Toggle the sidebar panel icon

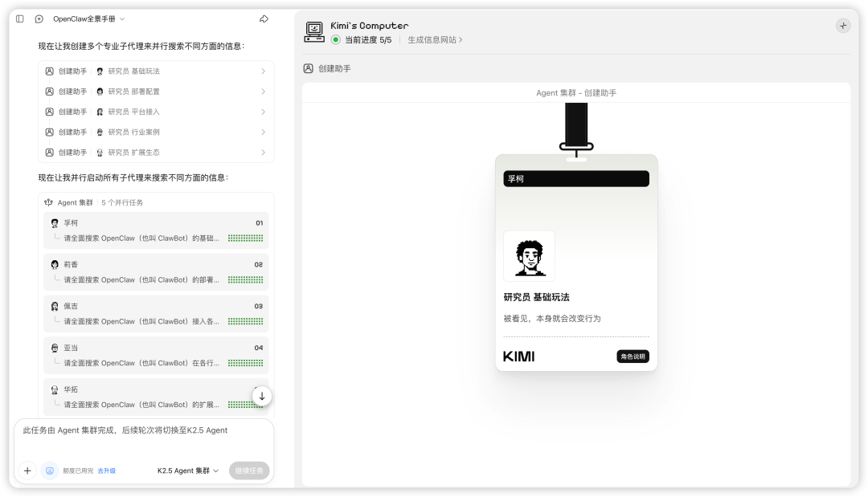[20, 18]
